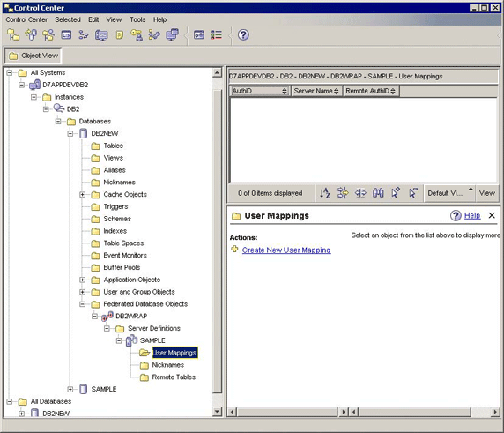Viewport: 504px width, 433px height.
Task: Click the Find binoculars icon
Action: tap(378, 193)
